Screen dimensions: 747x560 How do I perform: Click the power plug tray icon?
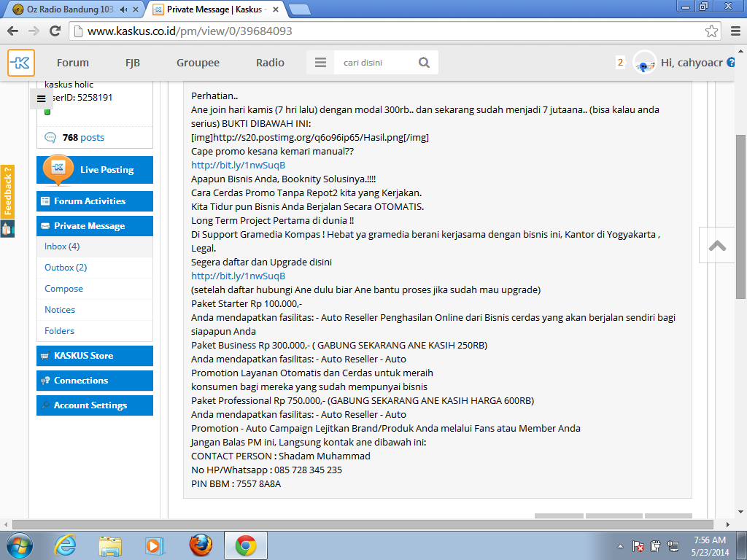656,546
